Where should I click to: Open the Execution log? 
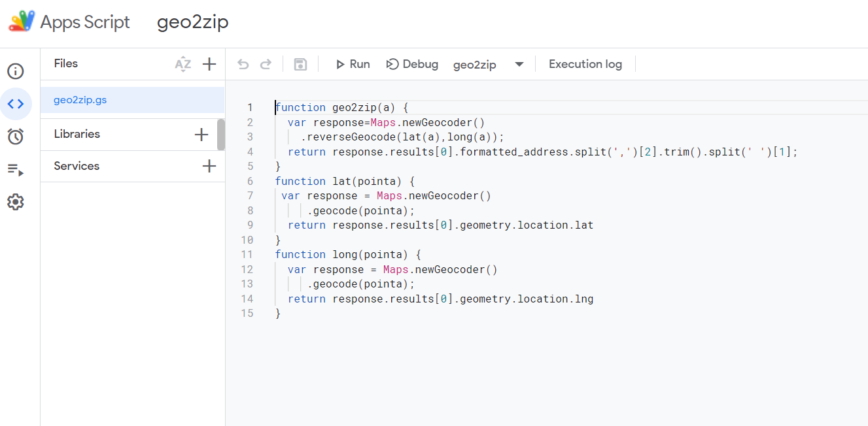coord(585,63)
